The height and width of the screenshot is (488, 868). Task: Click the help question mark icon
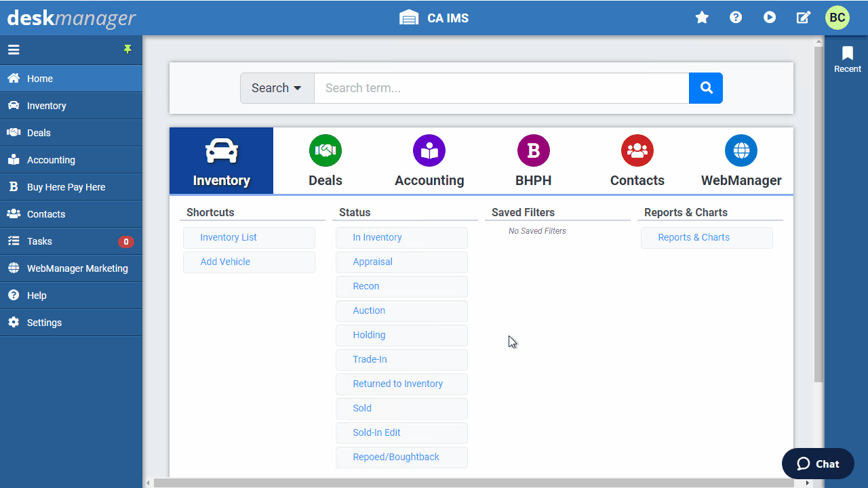736,18
